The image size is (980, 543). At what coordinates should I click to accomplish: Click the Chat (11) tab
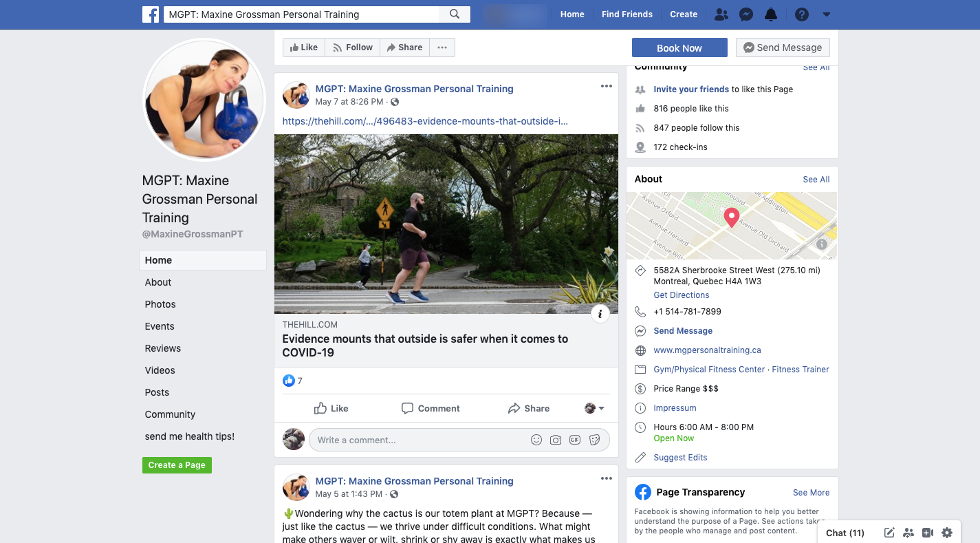845,533
